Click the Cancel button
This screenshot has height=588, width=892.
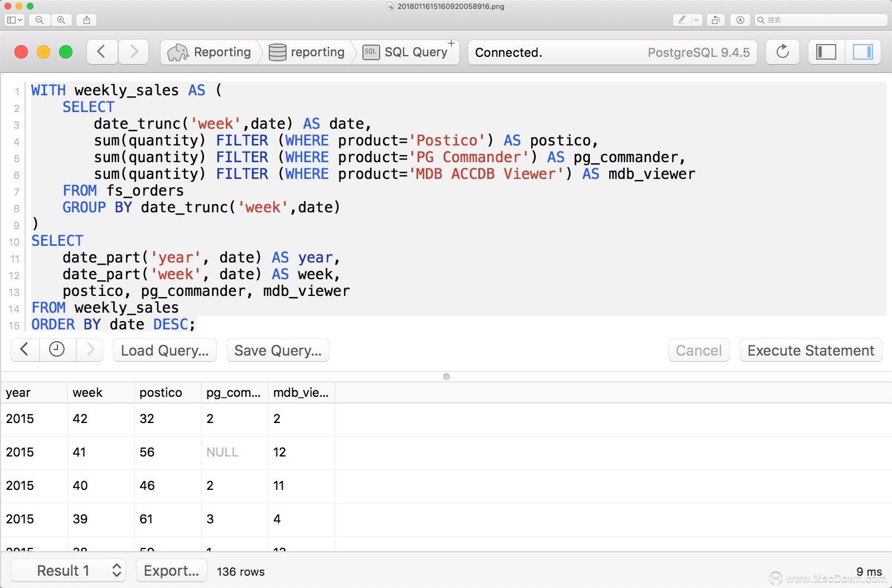[x=699, y=350]
